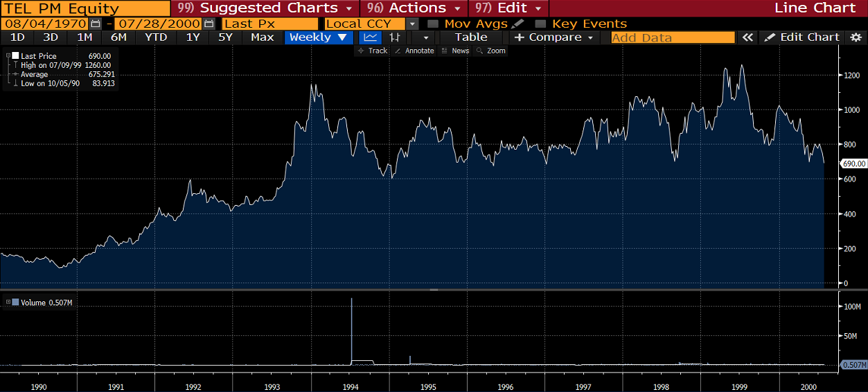
Task: Switch to the bar chart type icon
Action: point(394,37)
